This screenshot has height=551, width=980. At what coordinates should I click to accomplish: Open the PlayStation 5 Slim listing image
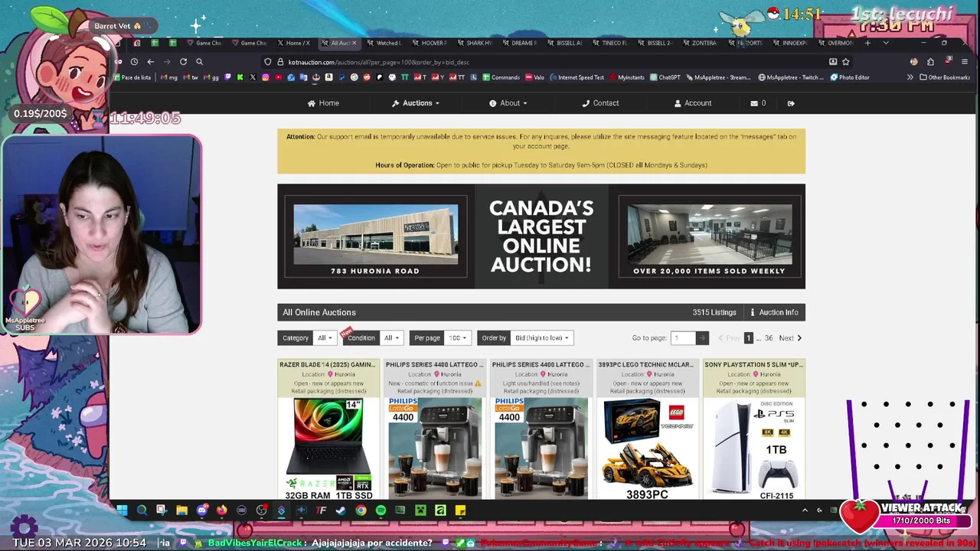[x=754, y=448]
